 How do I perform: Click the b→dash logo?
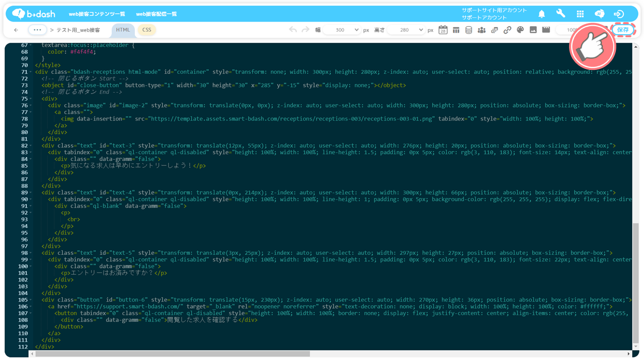(34, 14)
